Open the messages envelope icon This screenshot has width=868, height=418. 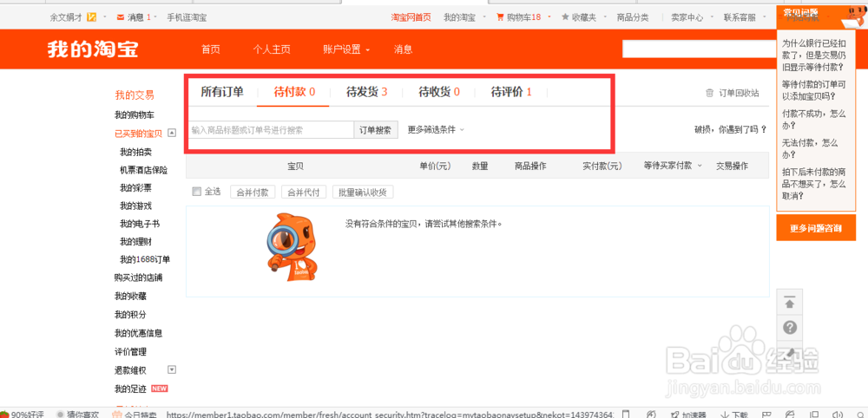click(121, 17)
